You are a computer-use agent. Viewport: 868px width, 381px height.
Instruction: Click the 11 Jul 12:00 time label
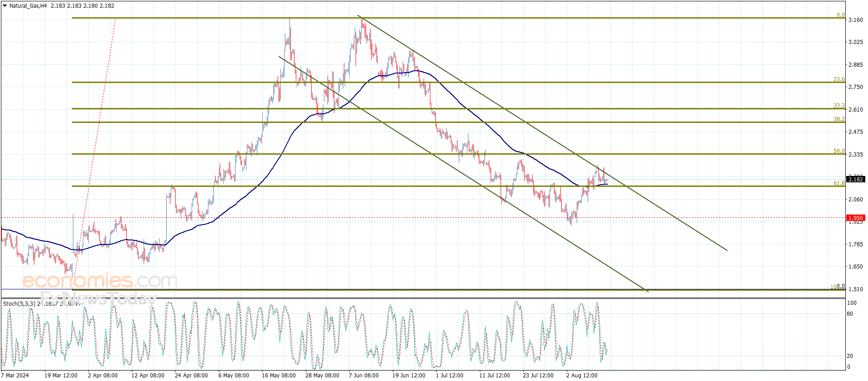495,376
